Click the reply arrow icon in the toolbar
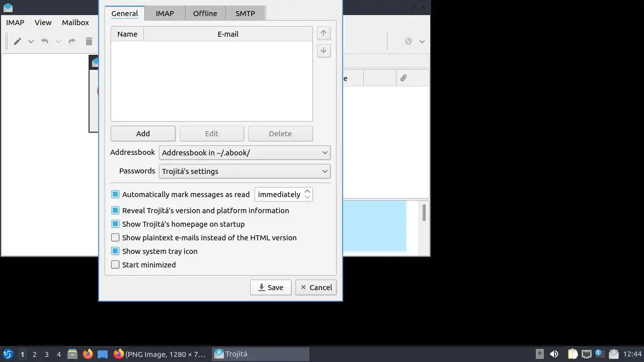Viewport: 644px width, 362px height. tap(44, 41)
